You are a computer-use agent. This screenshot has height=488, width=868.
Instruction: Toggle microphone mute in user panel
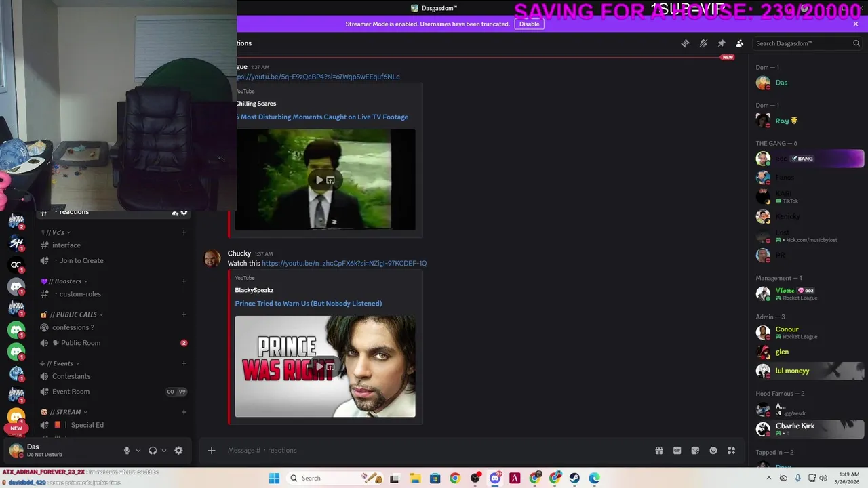click(127, 451)
